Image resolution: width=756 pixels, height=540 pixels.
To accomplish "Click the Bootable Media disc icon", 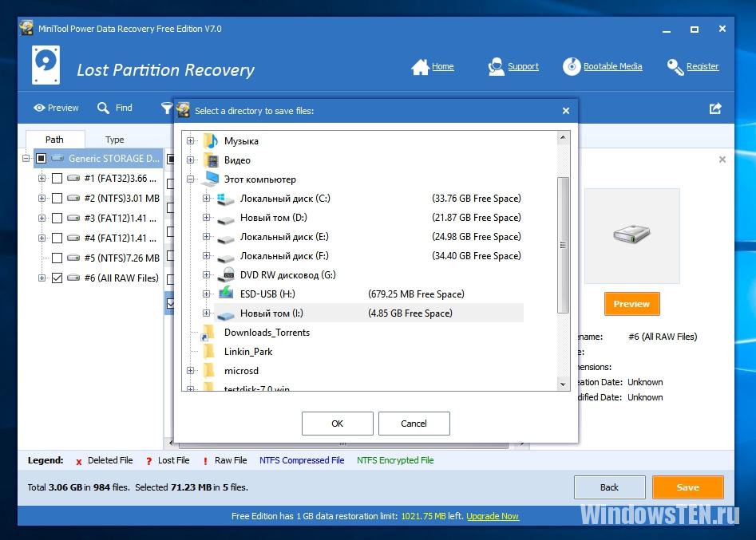I will (x=572, y=66).
